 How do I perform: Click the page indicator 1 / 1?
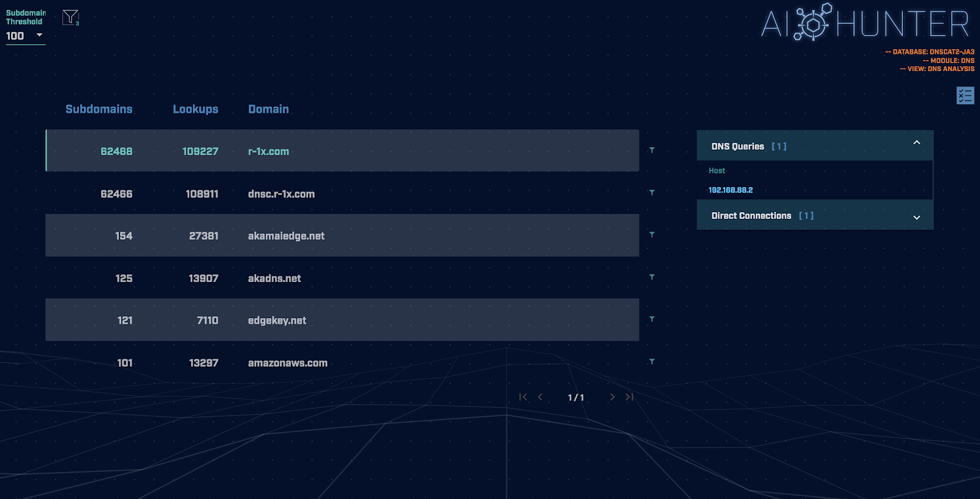pyautogui.click(x=576, y=398)
